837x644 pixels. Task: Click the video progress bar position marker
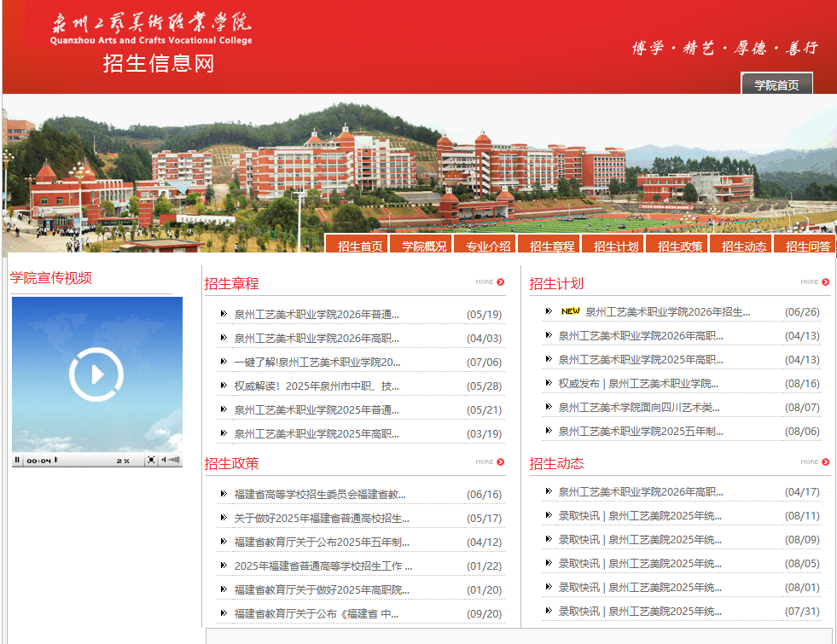tap(55, 460)
